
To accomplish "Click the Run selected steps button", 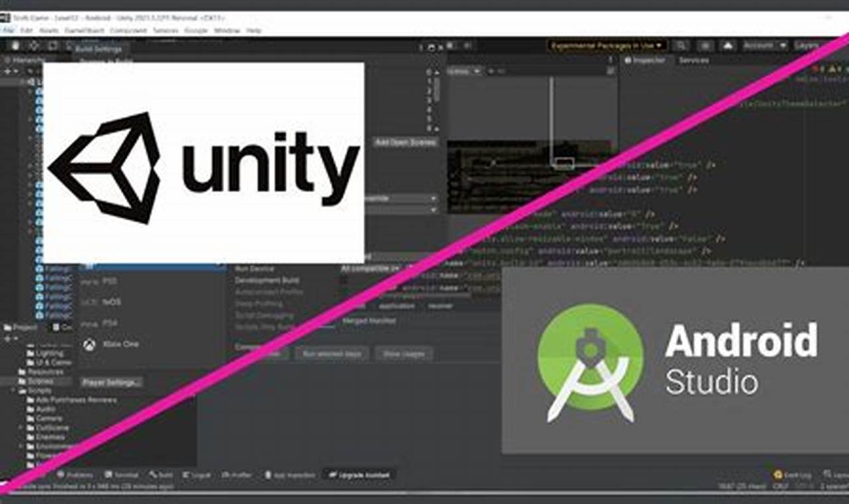I will click(332, 354).
